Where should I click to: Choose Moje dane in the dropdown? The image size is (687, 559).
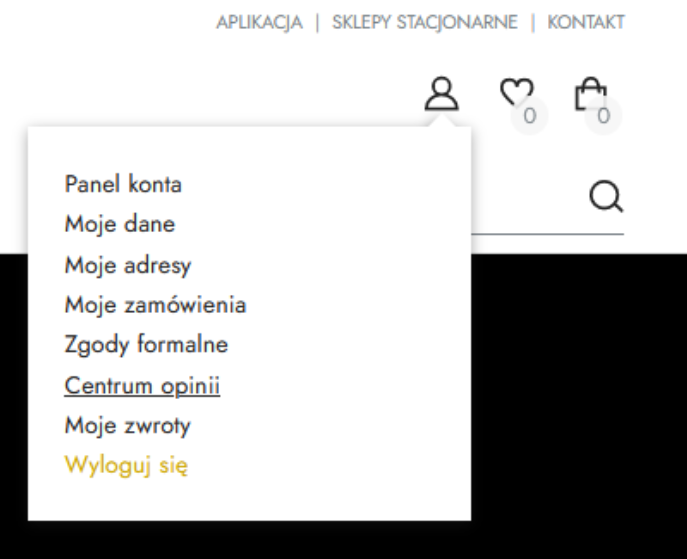point(120,224)
